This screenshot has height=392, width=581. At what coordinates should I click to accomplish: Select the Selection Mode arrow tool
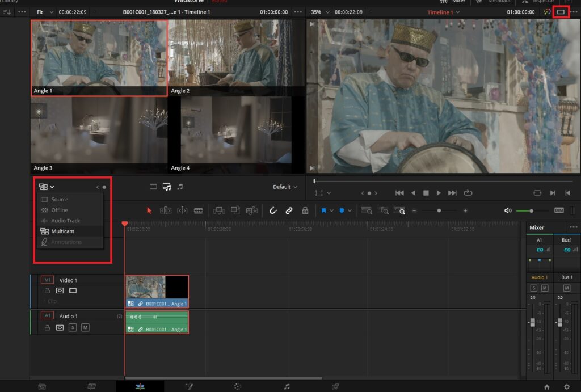149,210
